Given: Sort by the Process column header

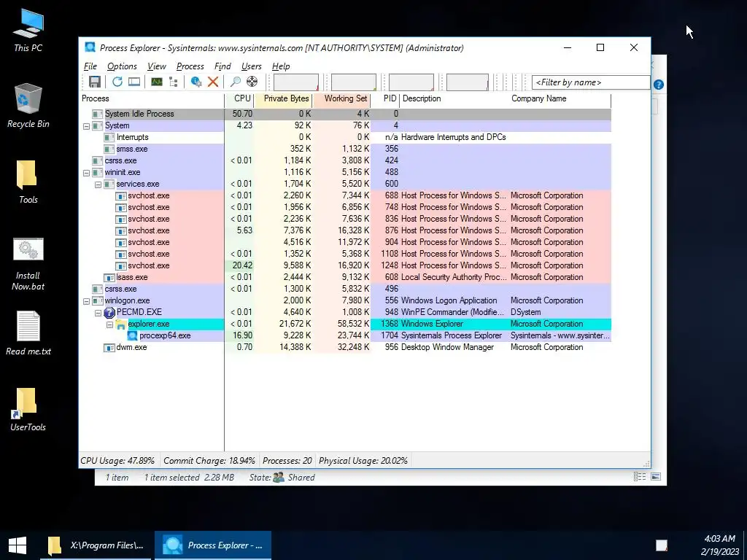Looking at the screenshot, I should click(152, 98).
